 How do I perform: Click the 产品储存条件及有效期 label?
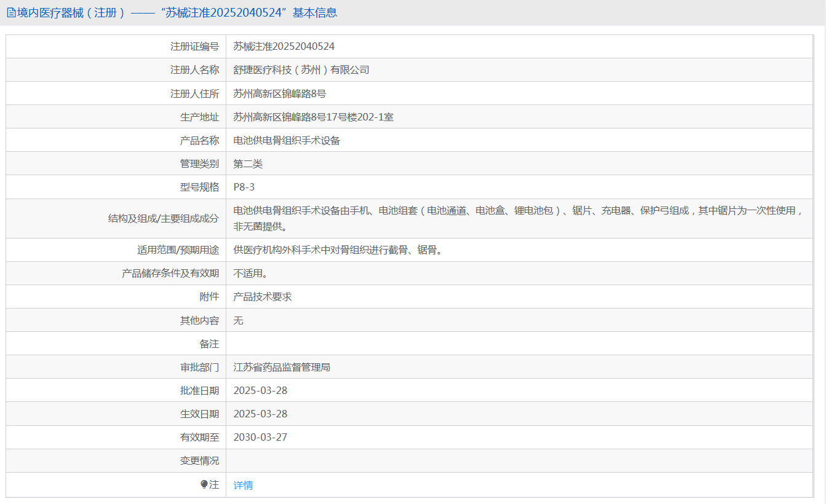170,274
